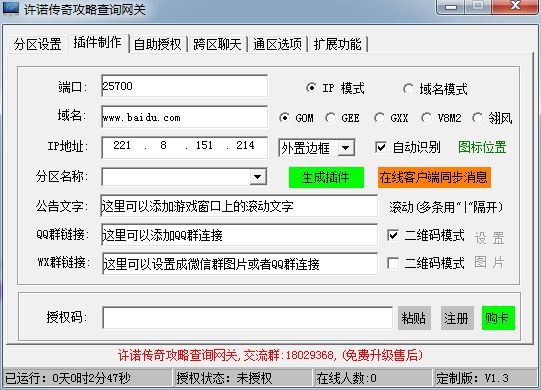The width and height of the screenshot is (541, 390).
Task: Click the green 生成插件 button
Action: [x=326, y=178]
